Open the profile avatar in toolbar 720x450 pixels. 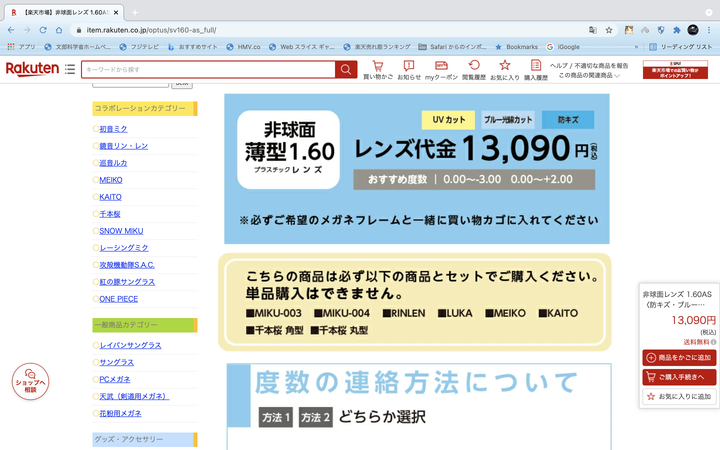(x=693, y=30)
